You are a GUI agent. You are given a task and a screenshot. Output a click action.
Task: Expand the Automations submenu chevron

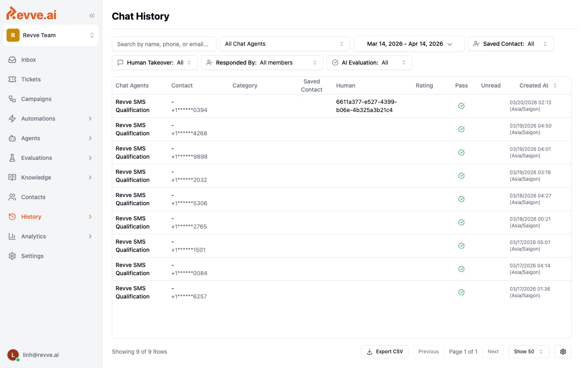point(90,119)
